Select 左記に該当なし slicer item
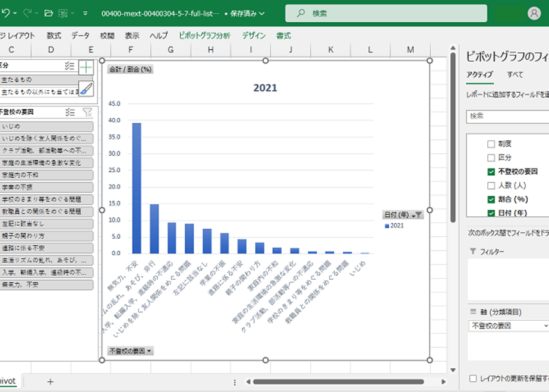This screenshot has width=549, height=392. [x=46, y=224]
